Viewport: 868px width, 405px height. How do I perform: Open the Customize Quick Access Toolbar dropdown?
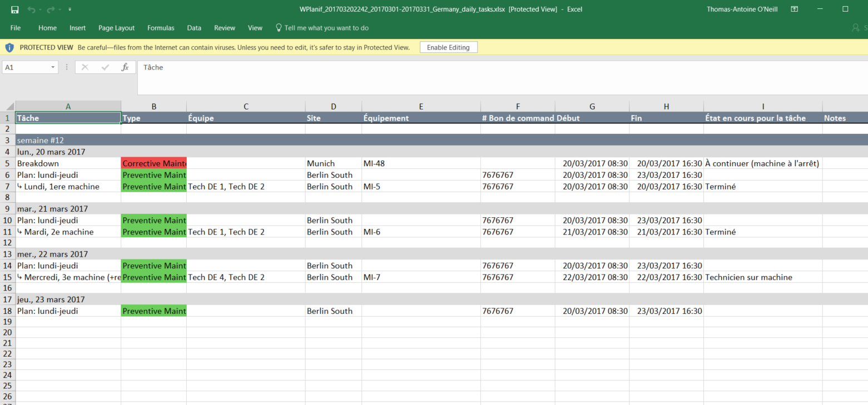click(x=70, y=9)
